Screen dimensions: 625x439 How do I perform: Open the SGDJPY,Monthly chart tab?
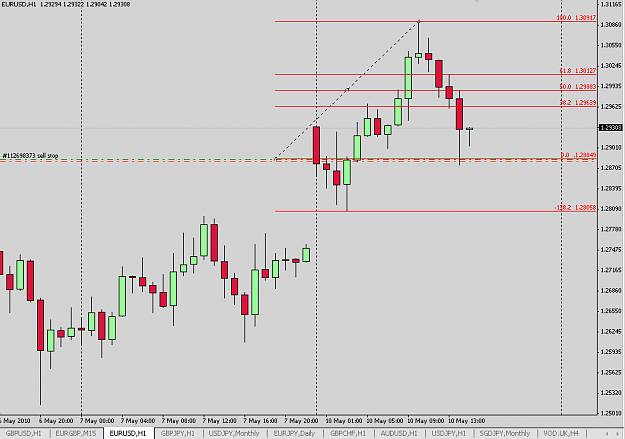[x=505, y=433]
